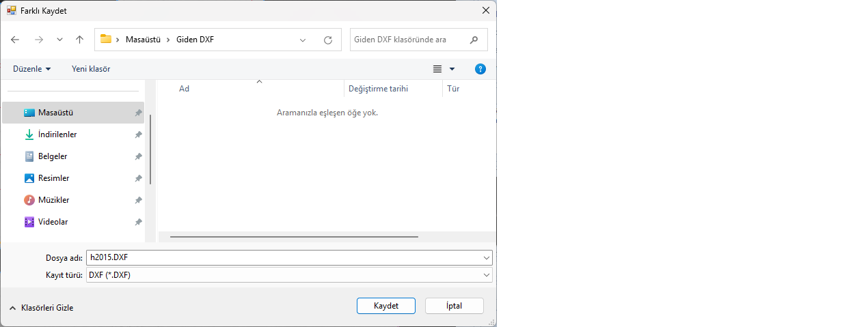Open the Kayıt türü dropdown
868x327 pixels.
[x=487, y=274]
